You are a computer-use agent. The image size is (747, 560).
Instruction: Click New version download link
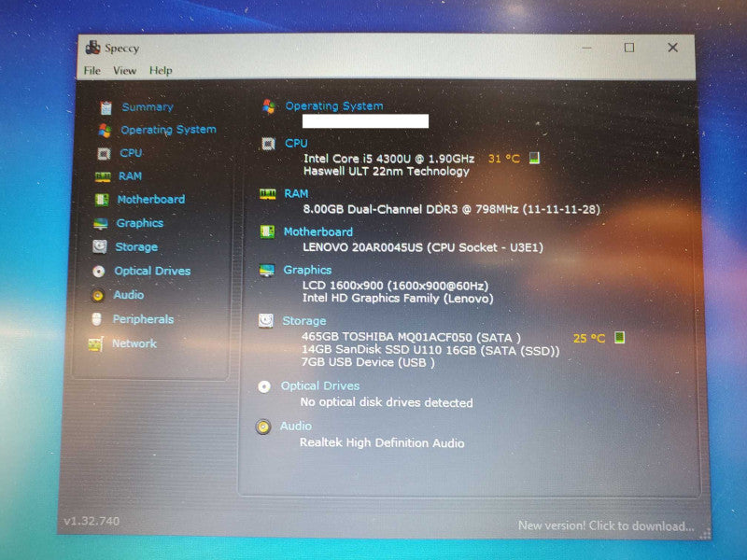point(606,525)
